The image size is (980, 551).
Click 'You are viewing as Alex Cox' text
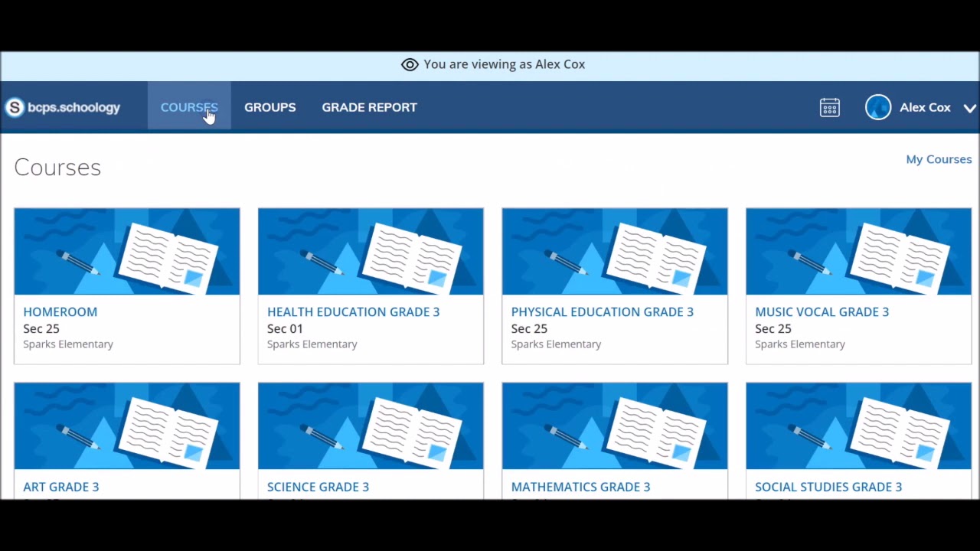point(504,64)
